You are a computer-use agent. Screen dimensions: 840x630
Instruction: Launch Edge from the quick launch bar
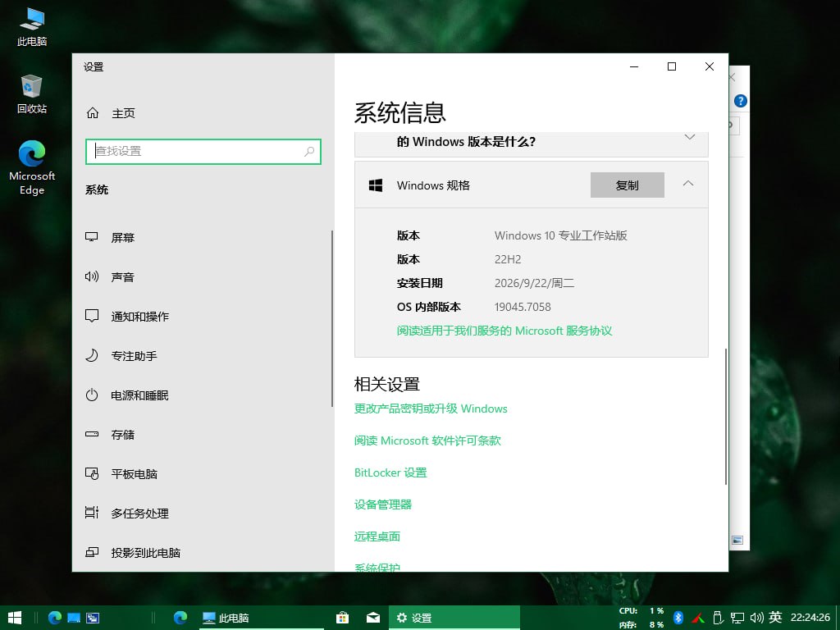pos(55,618)
